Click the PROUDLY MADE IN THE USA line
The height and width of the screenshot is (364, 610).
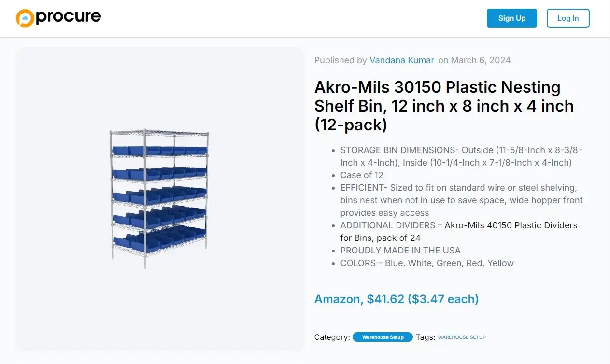tap(400, 251)
